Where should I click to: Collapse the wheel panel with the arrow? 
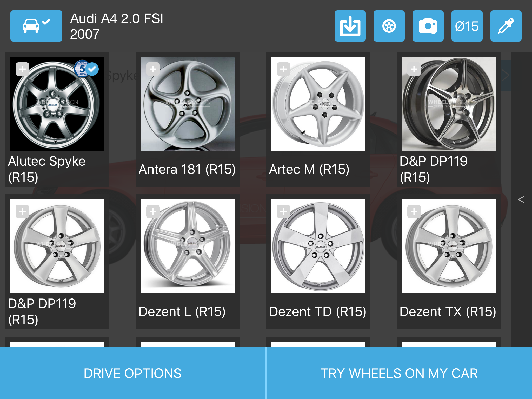(x=521, y=199)
